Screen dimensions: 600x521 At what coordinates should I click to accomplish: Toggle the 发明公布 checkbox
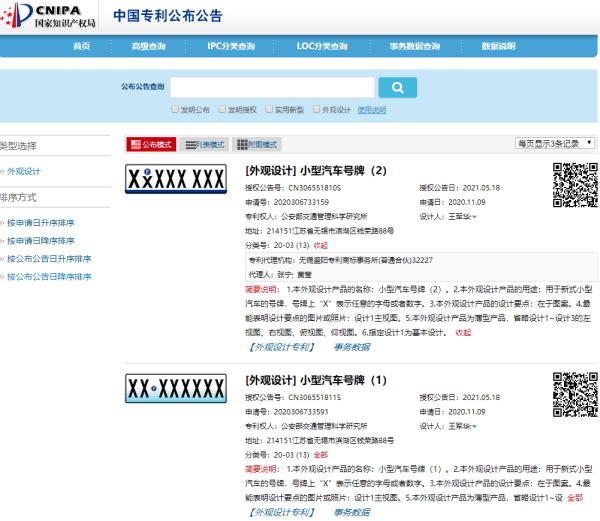(175, 109)
